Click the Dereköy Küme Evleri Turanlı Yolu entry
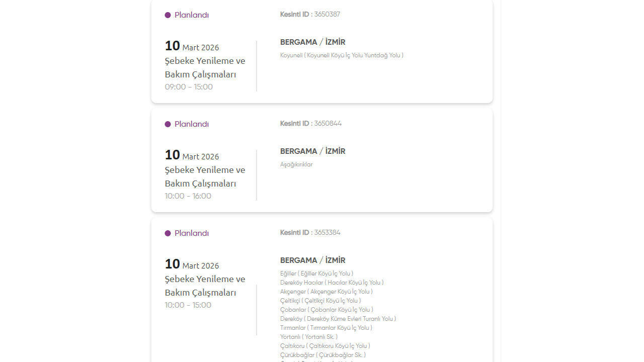 338,319
